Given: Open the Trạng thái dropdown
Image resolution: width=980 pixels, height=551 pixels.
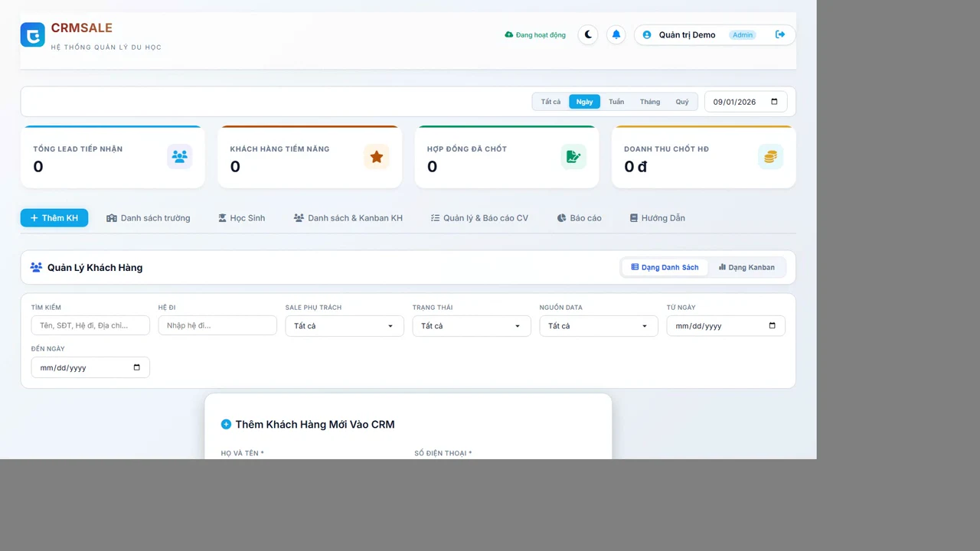Looking at the screenshot, I should 472,326.
